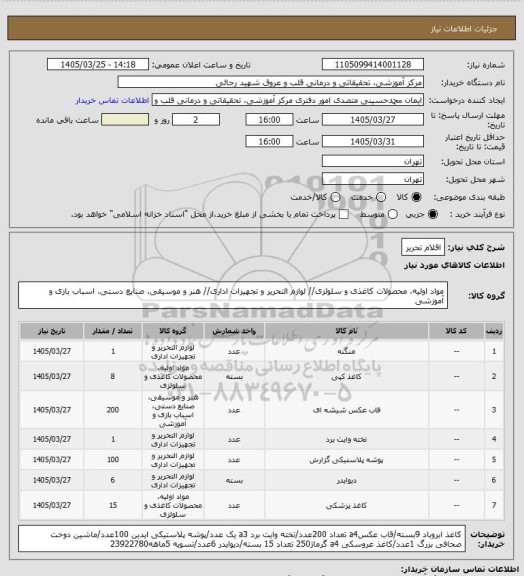This screenshot has height=576, width=524.
Task: Select the کالا radio button
Action: 416,197
